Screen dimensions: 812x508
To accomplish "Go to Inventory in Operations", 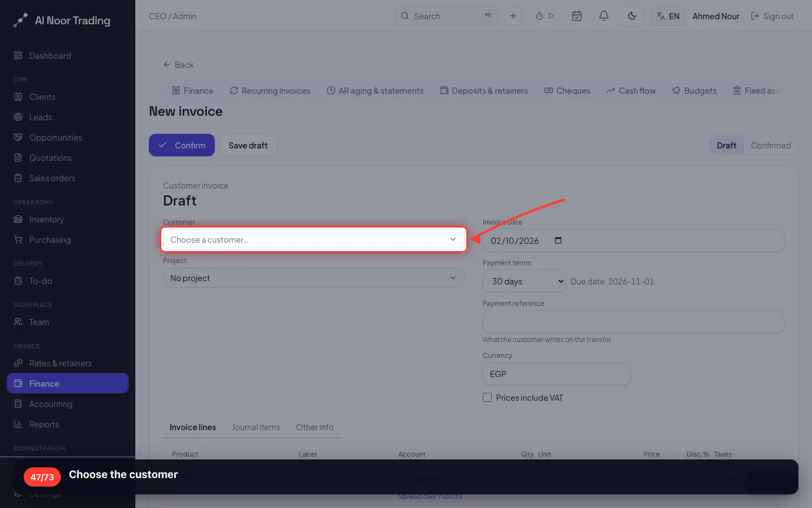I will coord(68,219).
